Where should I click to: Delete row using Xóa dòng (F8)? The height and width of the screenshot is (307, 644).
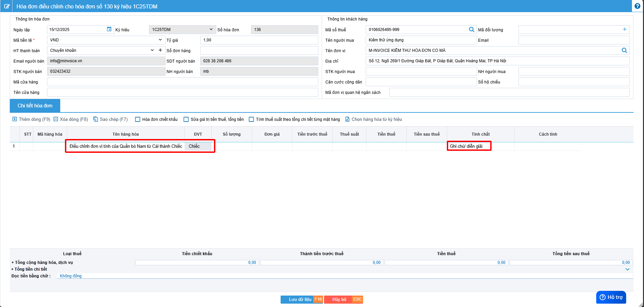(x=71, y=119)
